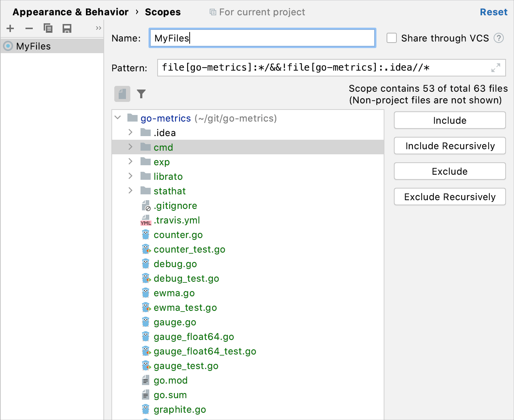
Task: Toggle the filter funnel for shown files
Action: (x=141, y=94)
